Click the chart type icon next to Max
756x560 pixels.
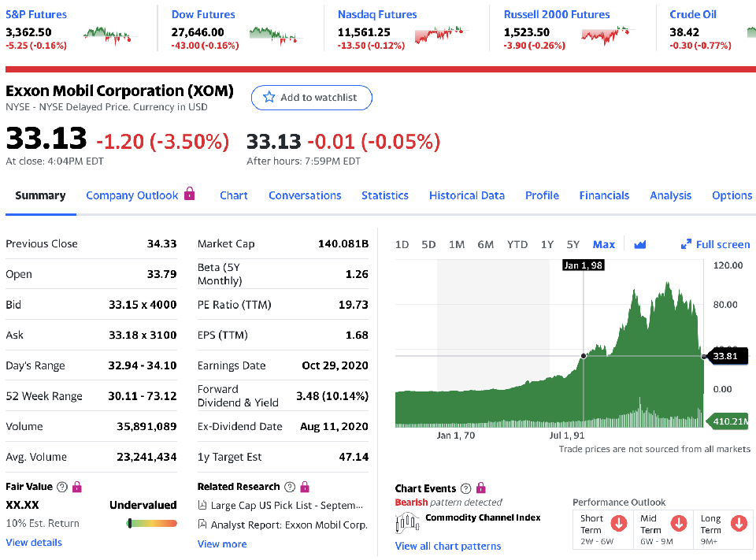click(639, 244)
